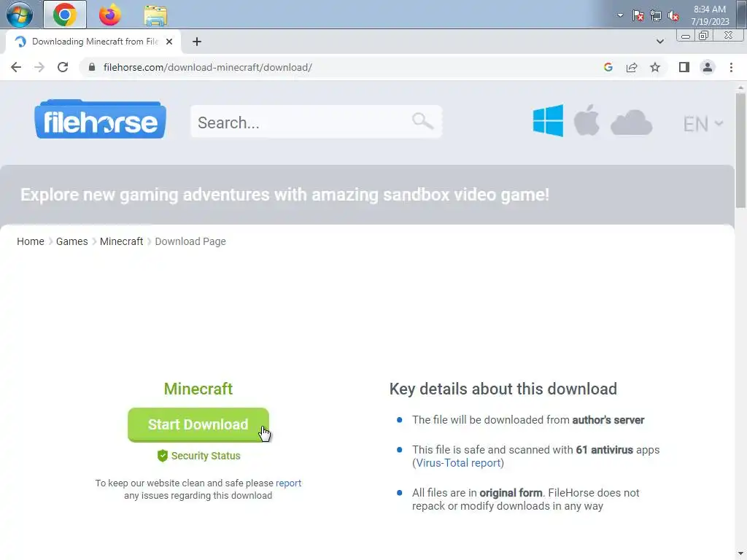This screenshot has width=747, height=560.
Task: Click the green Minecraft heading
Action: coord(198,389)
